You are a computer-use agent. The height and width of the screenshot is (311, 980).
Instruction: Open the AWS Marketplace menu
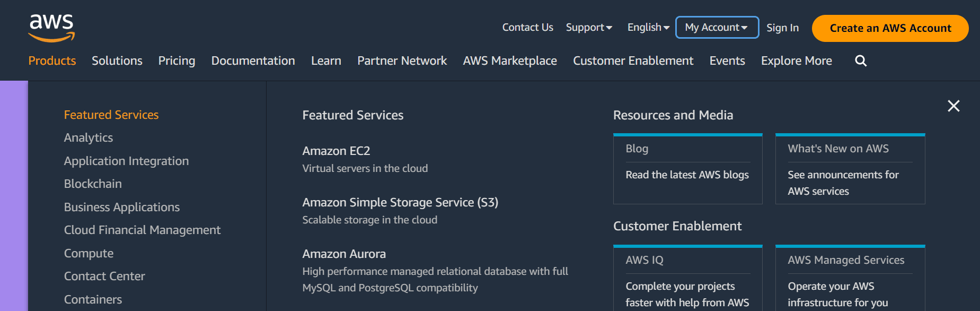click(x=510, y=61)
